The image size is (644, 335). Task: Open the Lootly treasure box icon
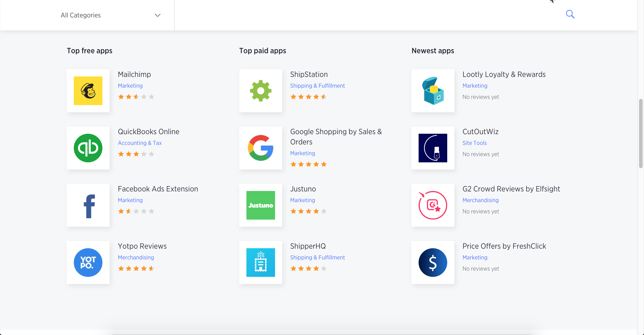click(433, 91)
